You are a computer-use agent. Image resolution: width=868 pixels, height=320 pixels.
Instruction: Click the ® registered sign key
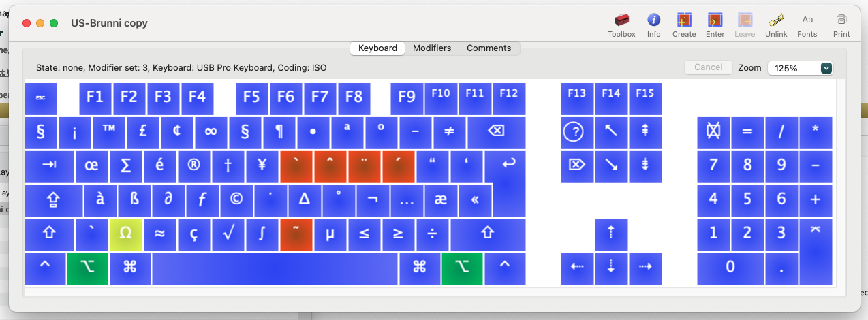(194, 167)
